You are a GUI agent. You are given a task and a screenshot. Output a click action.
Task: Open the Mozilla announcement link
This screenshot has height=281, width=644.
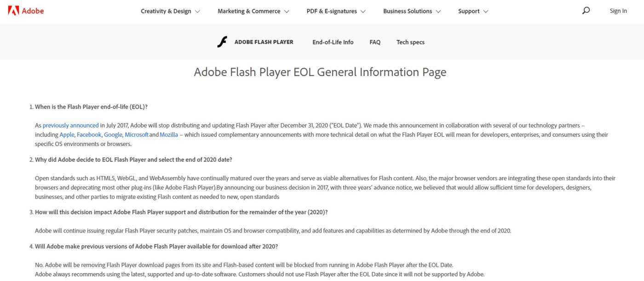169,135
